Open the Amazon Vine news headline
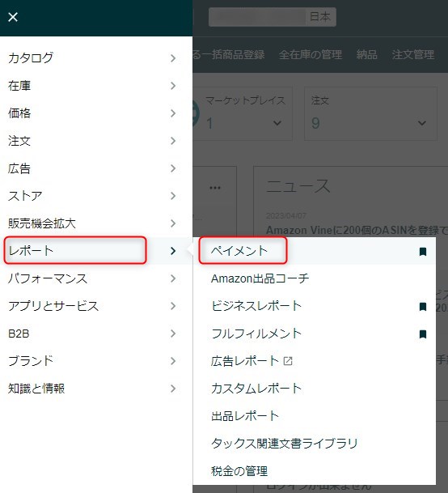Screen dimensions: 448x493 point(357,230)
